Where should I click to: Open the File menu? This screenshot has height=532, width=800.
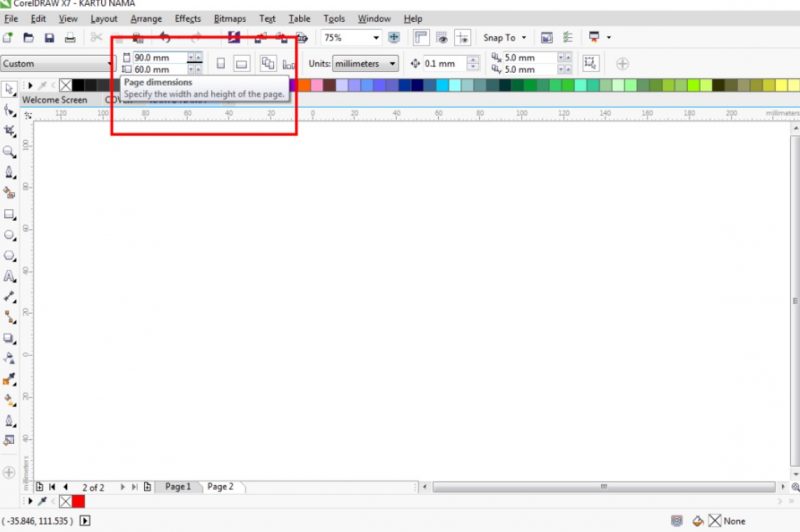click(11, 19)
